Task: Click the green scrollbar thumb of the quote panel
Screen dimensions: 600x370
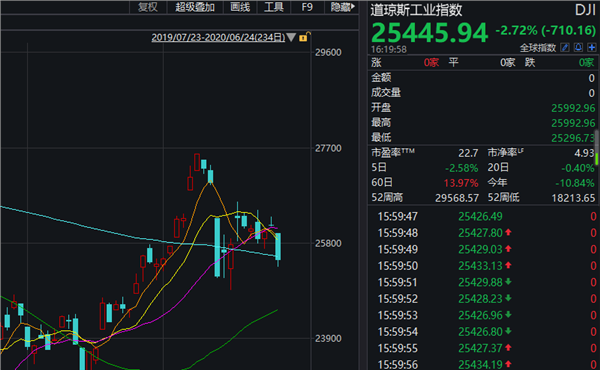Action: [597, 158]
